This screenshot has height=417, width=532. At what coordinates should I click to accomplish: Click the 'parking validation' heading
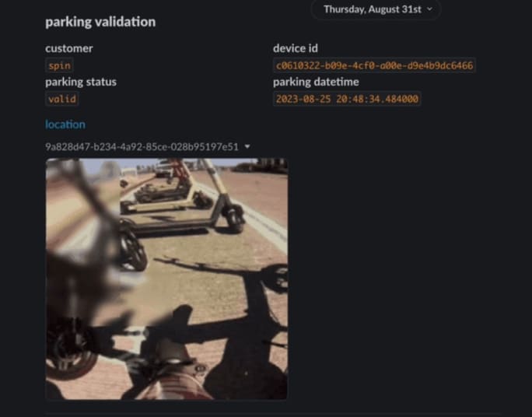pos(100,22)
